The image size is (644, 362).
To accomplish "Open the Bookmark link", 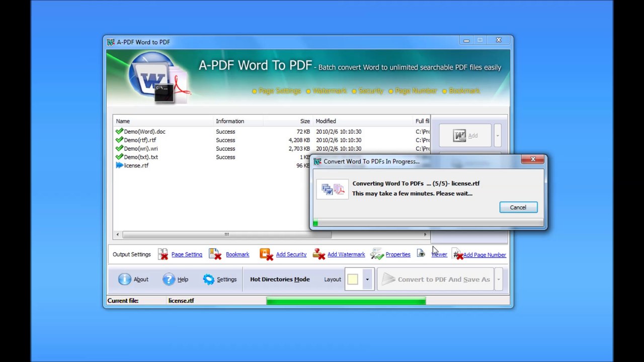I will (x=237, y=254).
